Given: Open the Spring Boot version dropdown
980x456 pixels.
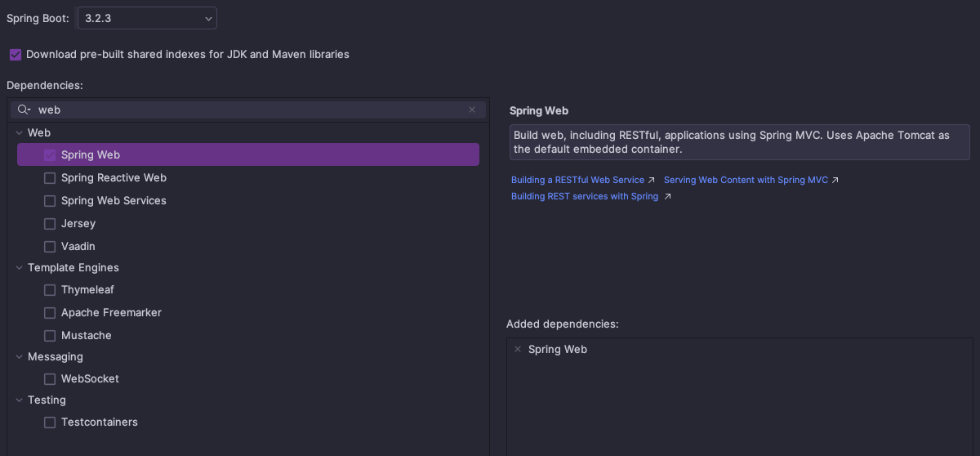Looking at the screenshot, I should (147, 18).
